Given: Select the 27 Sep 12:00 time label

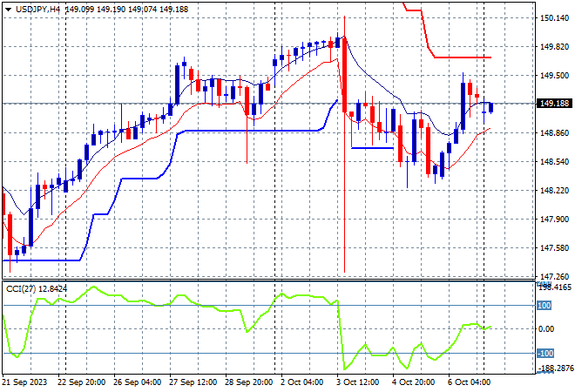Looking at the screenshot, I should pyautogui.click(x=193, y=382).
